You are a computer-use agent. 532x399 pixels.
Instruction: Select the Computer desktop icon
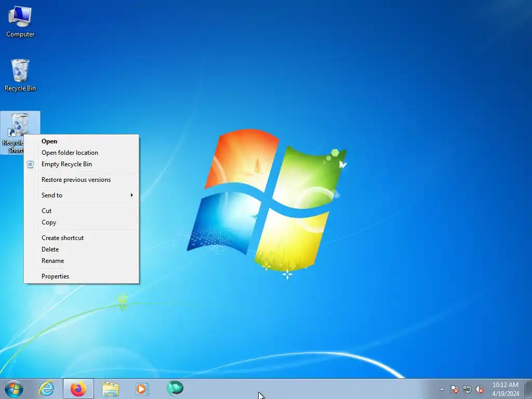(x=20, y=22)
